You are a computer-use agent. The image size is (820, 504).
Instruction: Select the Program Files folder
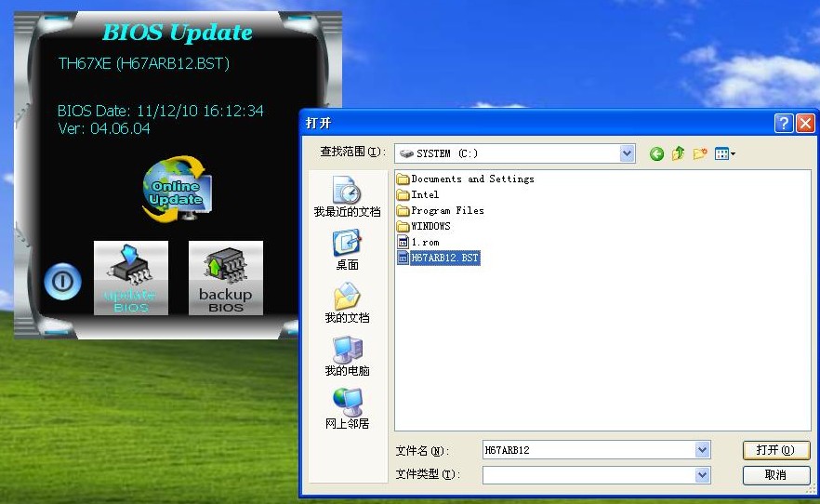[441, 210]
